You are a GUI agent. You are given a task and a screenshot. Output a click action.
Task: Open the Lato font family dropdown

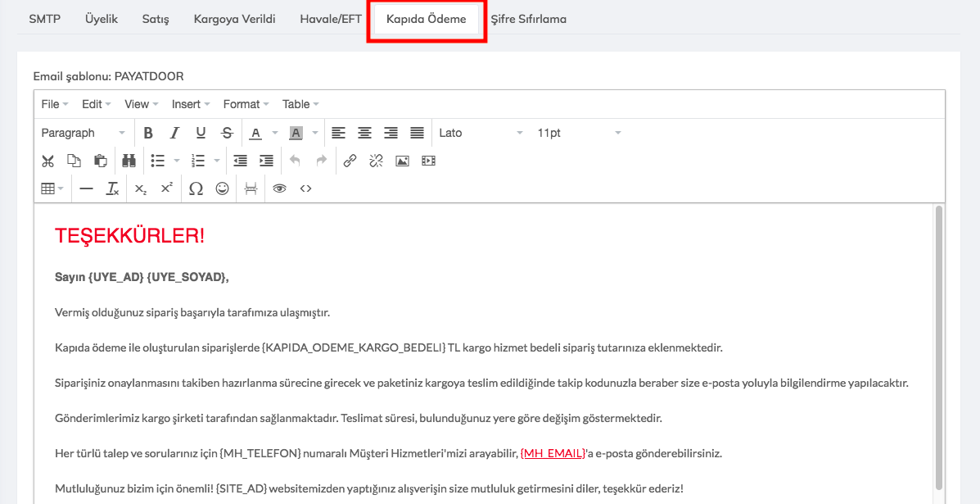(479, 132)
